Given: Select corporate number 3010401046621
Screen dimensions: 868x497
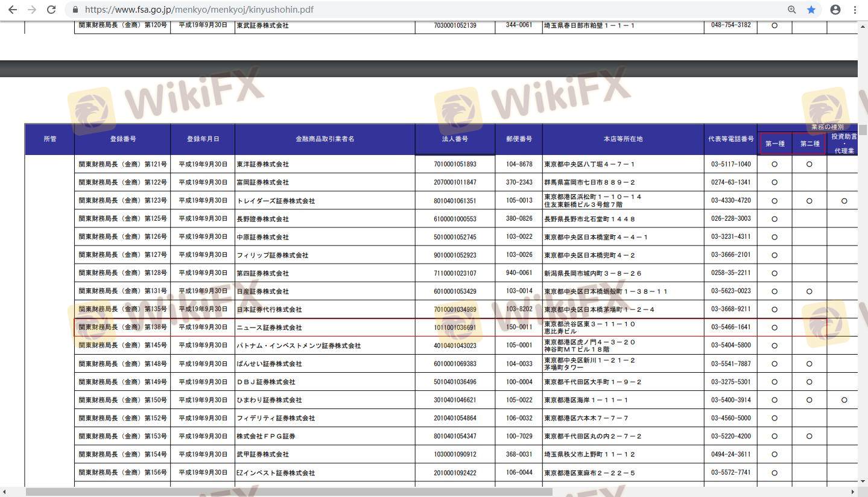Looking at the screenshot, I should click(x=455, y=400).
